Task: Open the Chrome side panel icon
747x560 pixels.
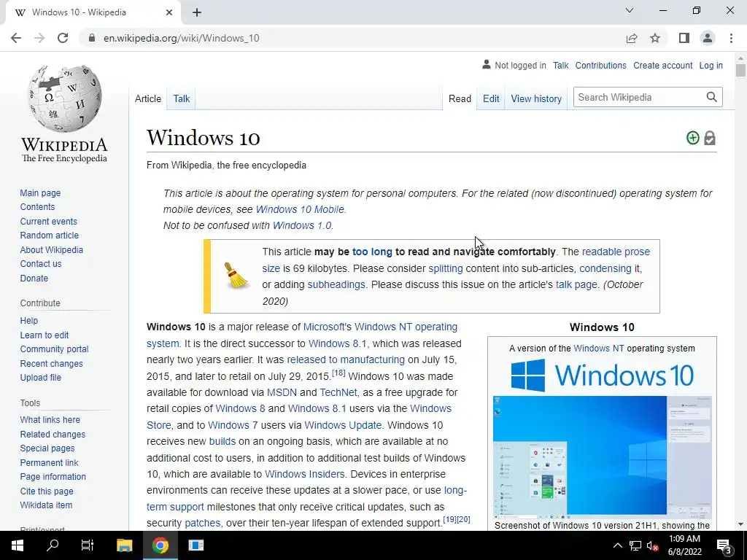Action: (684, 38)
